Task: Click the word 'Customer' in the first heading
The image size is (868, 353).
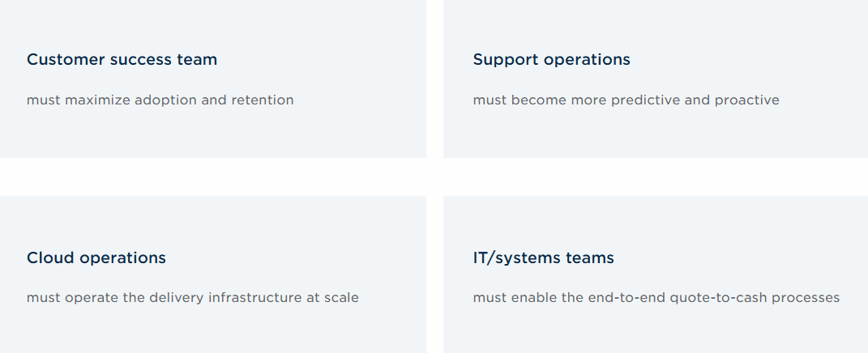Action: [58, 60]
